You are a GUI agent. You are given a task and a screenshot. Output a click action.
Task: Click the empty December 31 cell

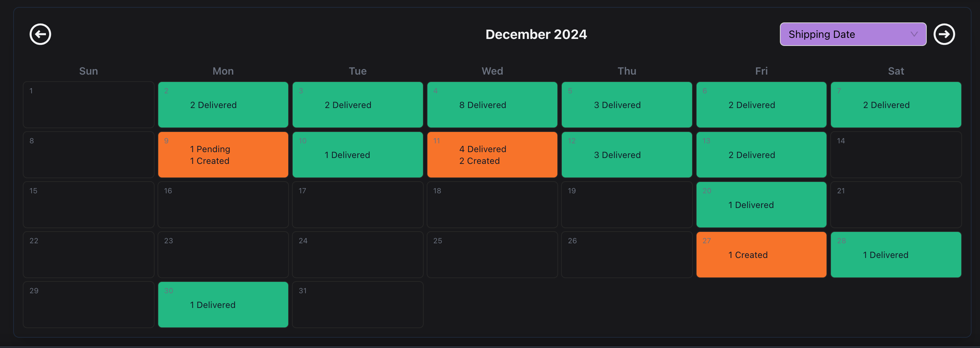[358, 305]
